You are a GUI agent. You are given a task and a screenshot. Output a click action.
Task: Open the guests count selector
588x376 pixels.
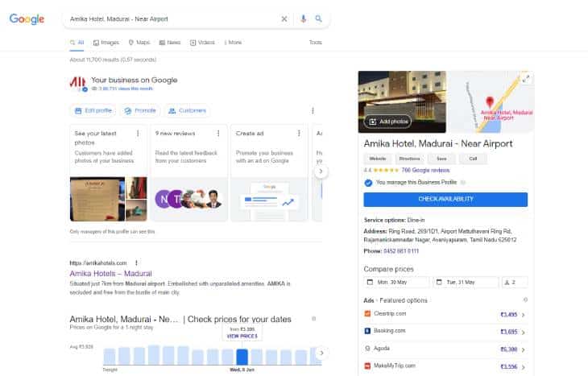(x=515, y=283)
